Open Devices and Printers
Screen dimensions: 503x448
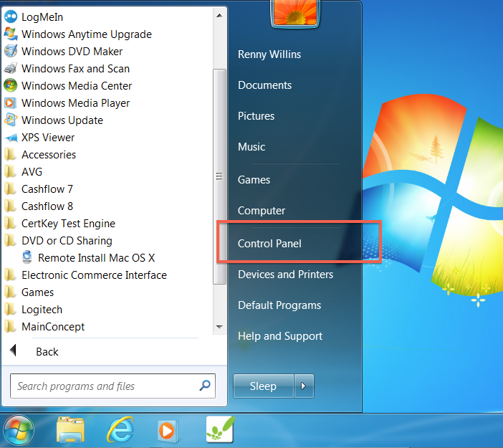point(285,275)
